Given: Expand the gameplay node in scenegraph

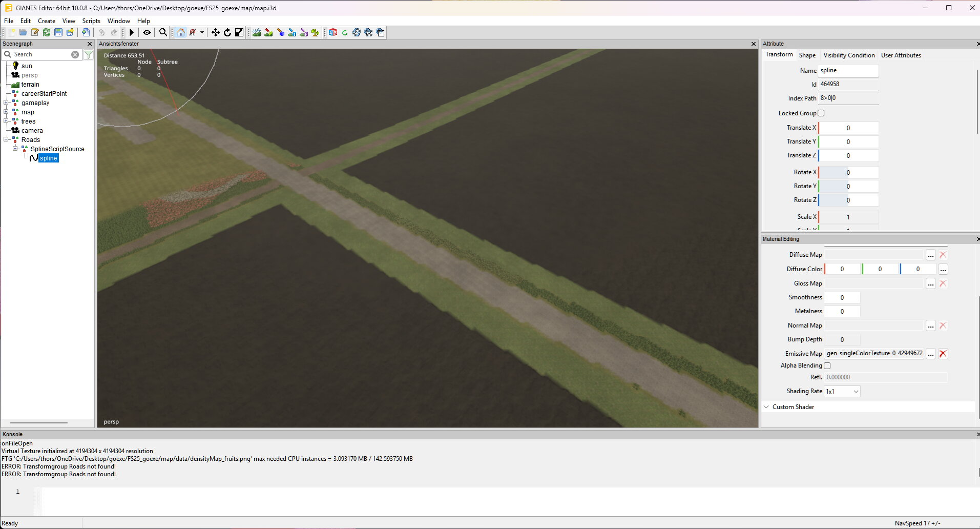Looking at the screenshot, I should pos(6,103).
